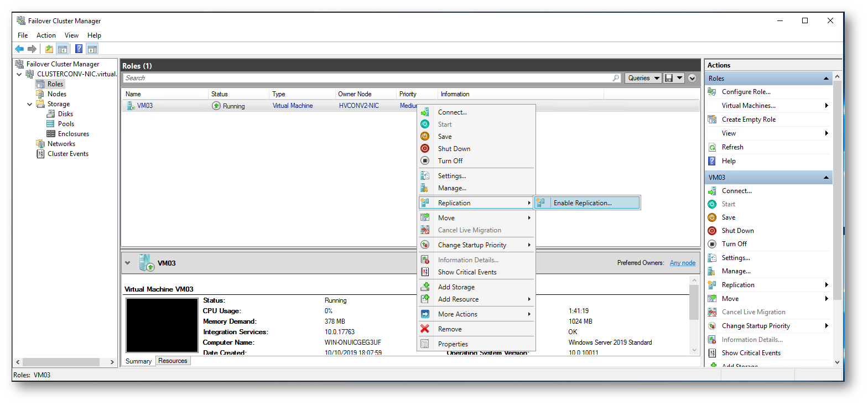The width and height of the screenshot is (868, 405).
Task: Sort roles by Status column header
Action: 238,94
